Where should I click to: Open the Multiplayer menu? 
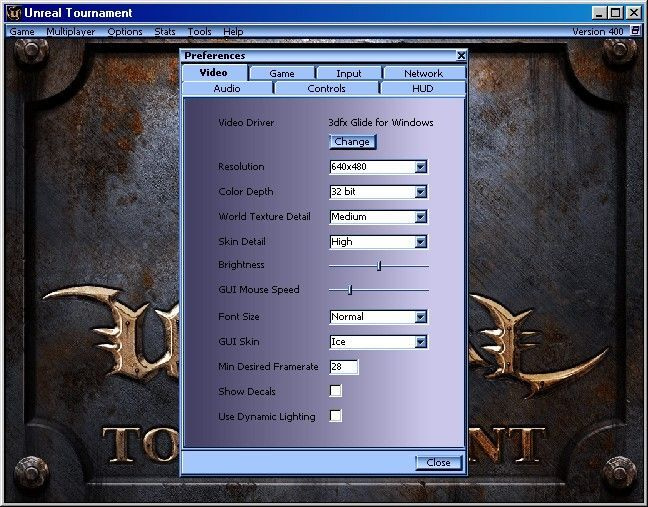[x=71, y=31]
